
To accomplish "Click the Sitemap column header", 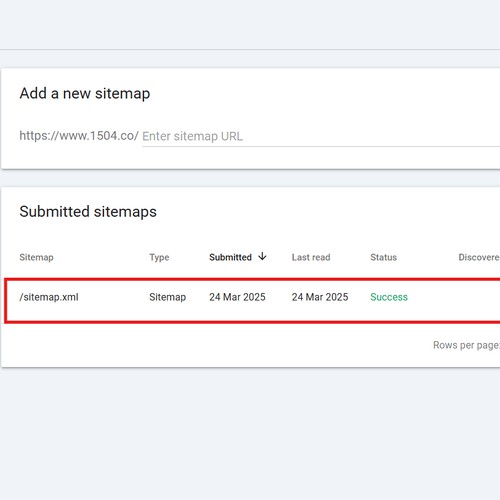I will [36, 257].
